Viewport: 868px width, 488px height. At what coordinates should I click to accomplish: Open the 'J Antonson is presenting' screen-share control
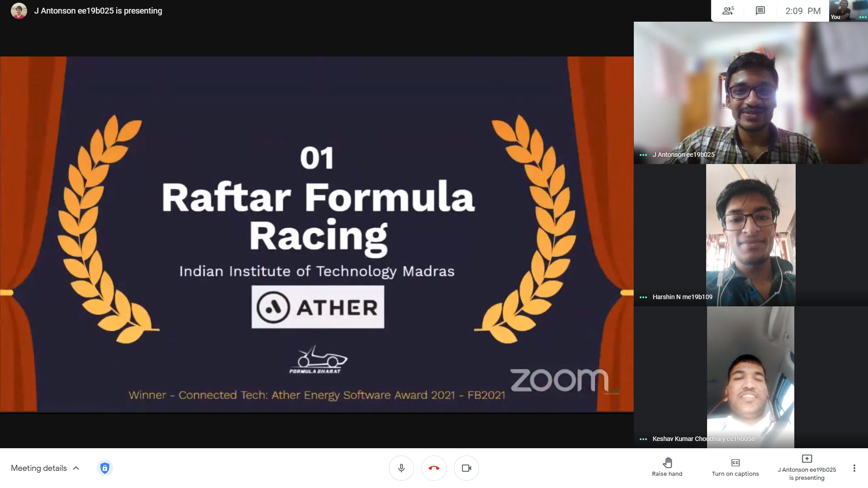pos(807,468)
